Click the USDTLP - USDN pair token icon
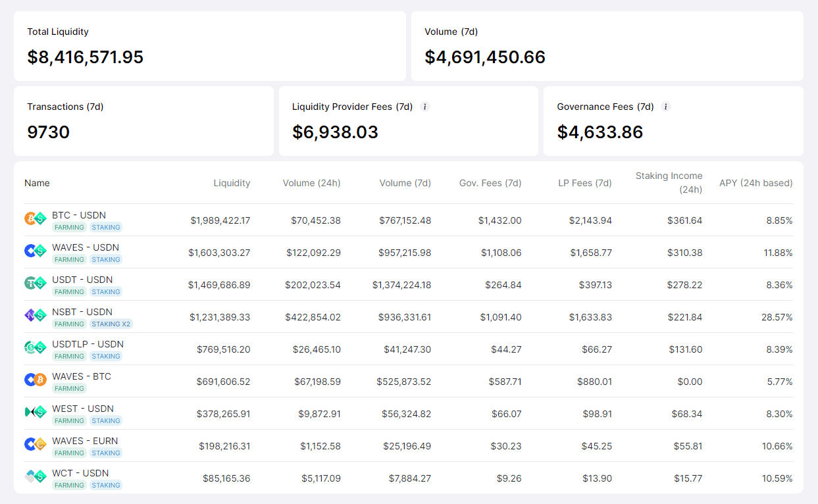The image size is (818, 504). (36, 347)
